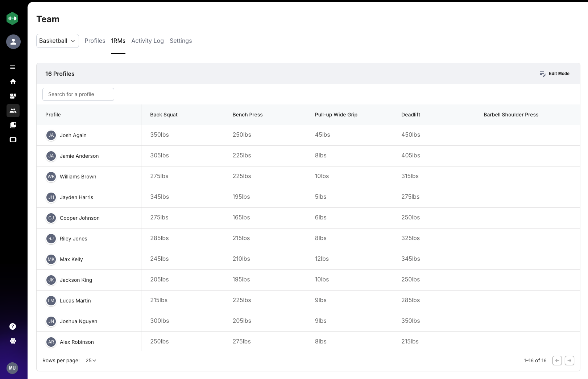The height and width of the screenshot is (379, 588).
Task: Click the Back Squat column header
Action: pos(164,115)
